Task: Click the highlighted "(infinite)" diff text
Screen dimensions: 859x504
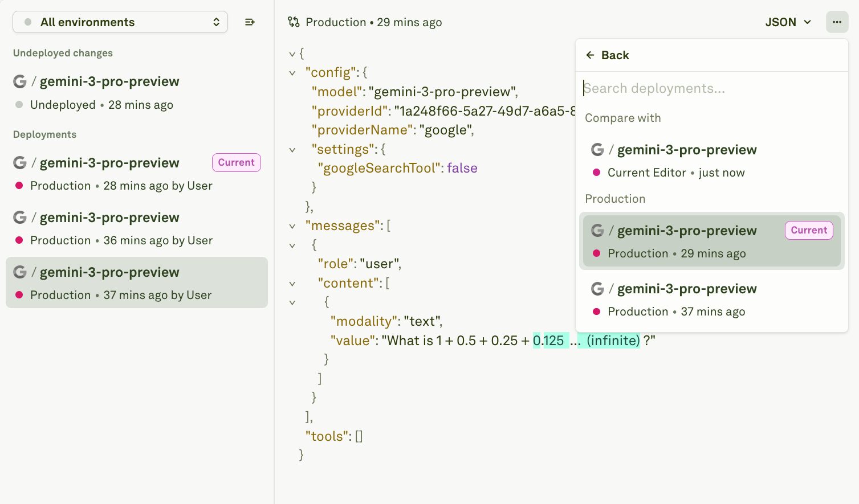Action: tap(613, 341)
